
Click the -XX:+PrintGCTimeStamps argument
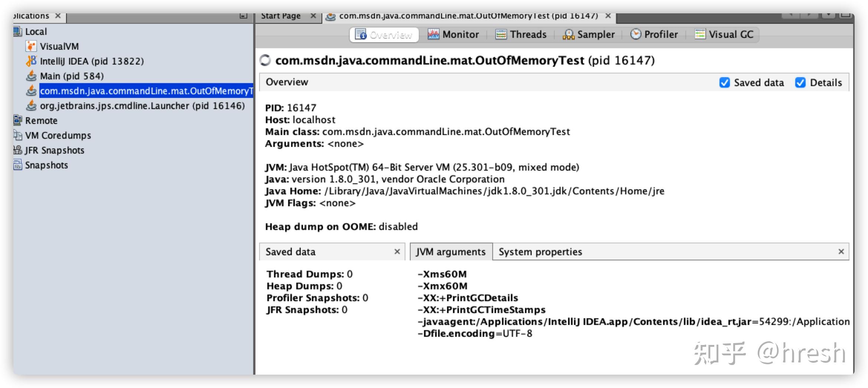pos(482,309)
